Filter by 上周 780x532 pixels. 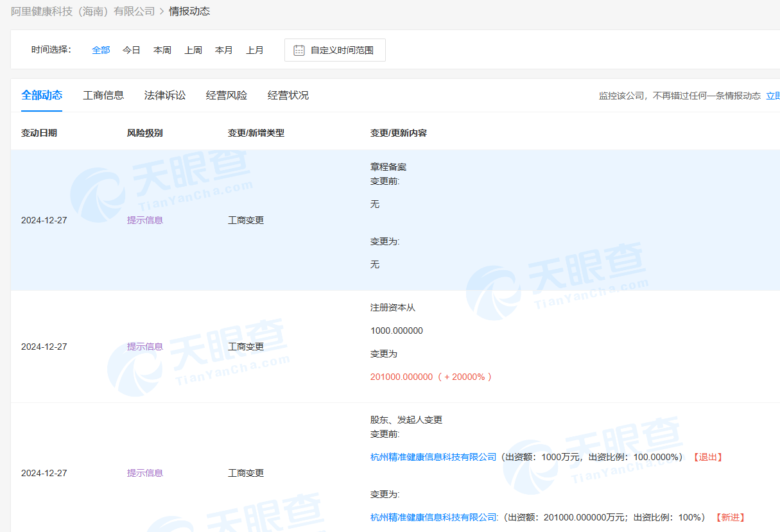[x=193, y=50]
